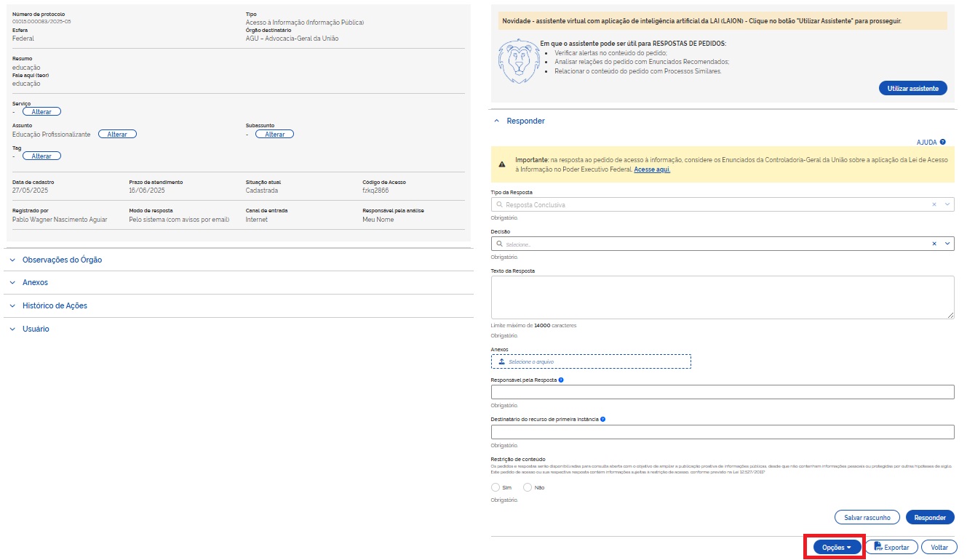Open the Acesse aqui link
Screen dimensions: 967x560
click(652, 169)
